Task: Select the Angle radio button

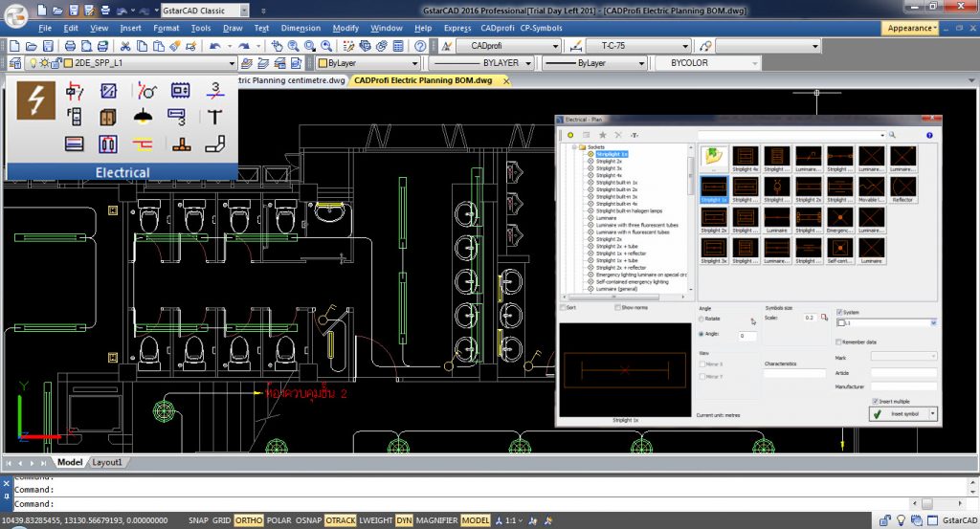Action: tap(702, 334)
